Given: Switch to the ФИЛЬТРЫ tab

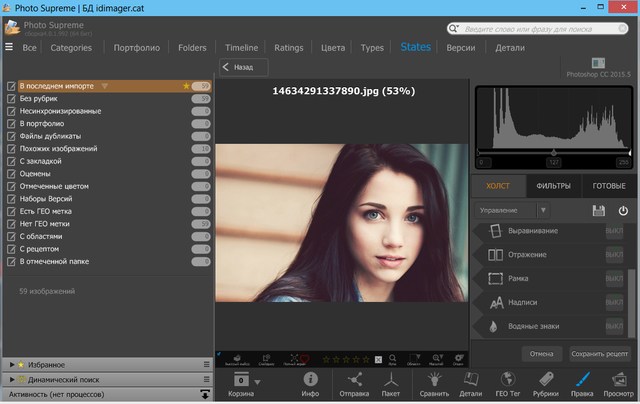Looking at the screenshot, I should 553,185.
